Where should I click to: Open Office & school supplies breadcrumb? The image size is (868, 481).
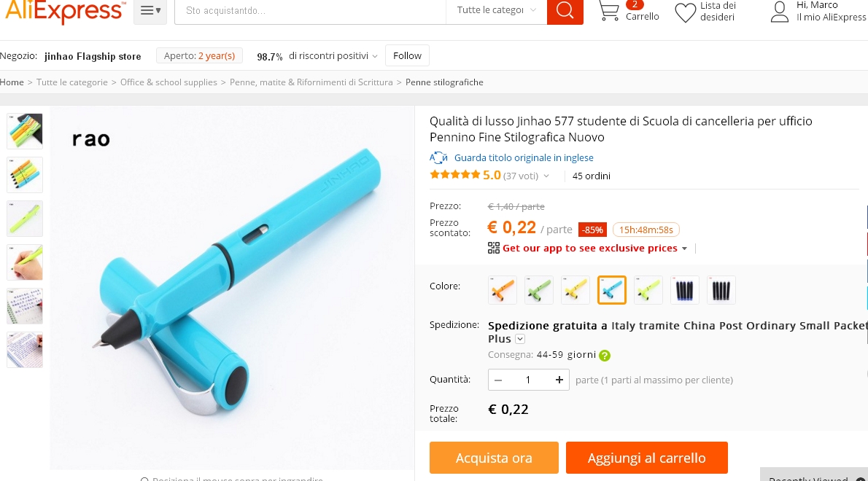pyautogui.click(x=168, y=82)
